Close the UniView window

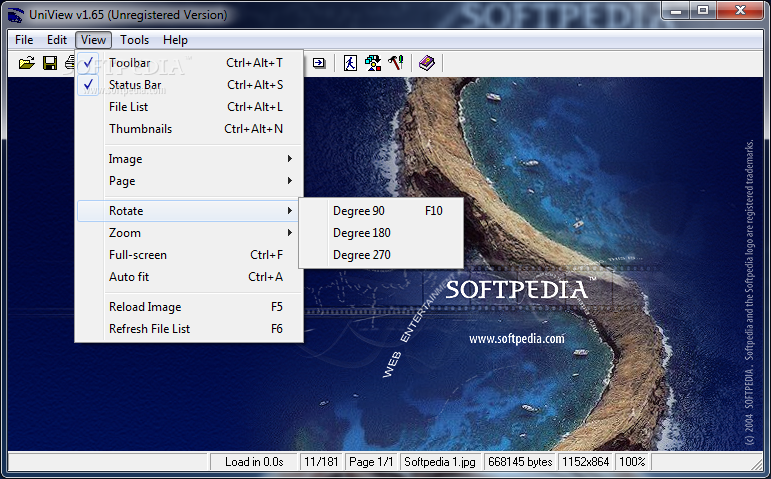[x=740, y=10]
